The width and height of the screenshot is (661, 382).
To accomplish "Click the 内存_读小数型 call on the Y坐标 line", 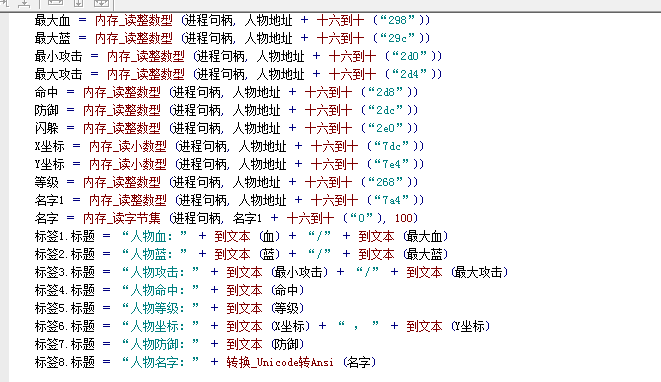I will 128,164.
